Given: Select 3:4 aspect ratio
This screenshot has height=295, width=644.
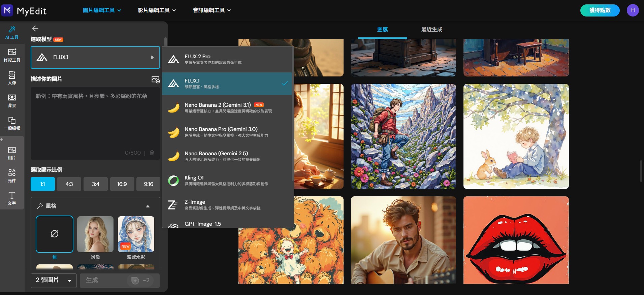Looking at the screenshot, I should click(96, 184).
